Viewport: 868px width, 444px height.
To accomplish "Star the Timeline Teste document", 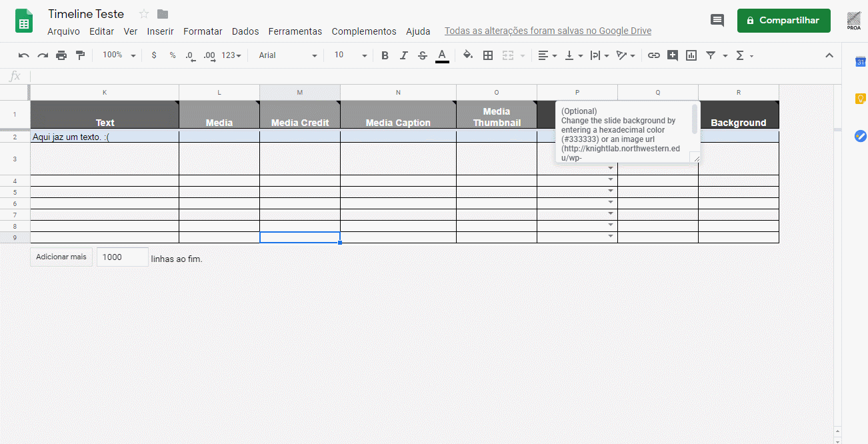I will coord(144,14).
